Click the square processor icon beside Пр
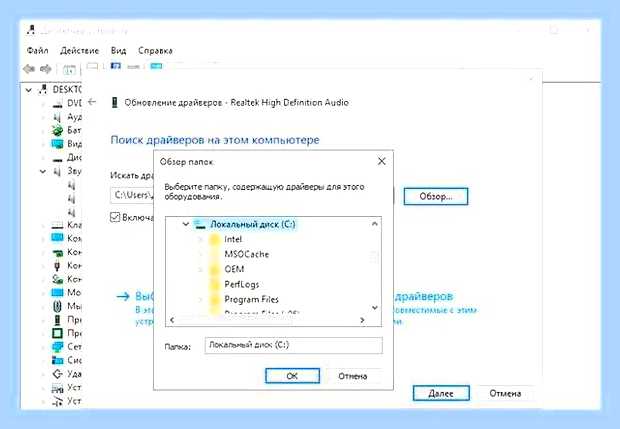This screenshot has height=429, width=620. pyautogui.click(x=57, y=333)
